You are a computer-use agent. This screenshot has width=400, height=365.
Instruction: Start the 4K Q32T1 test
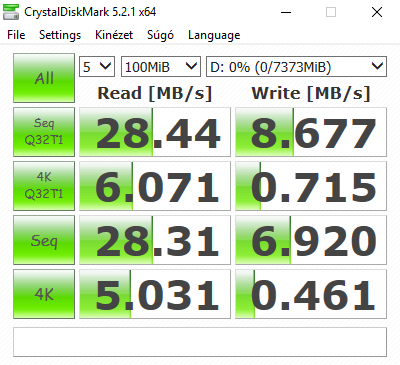pyautogui.click(x=44, y=186)
